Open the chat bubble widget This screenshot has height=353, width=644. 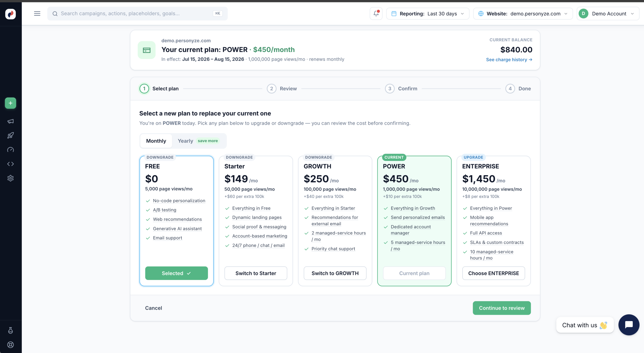[x=629, y=325]
